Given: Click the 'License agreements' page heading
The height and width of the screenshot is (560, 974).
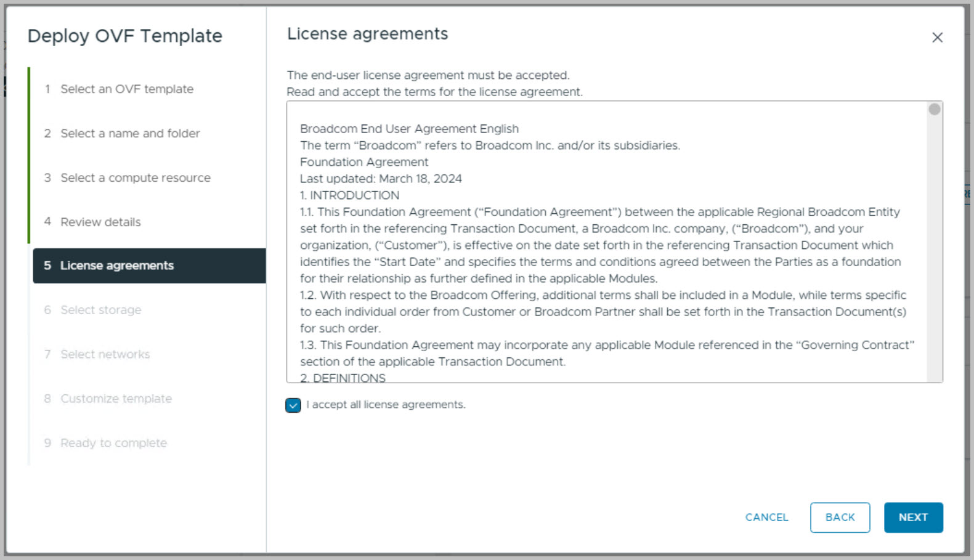Looking at the screenshot, I should coord(367,34).
